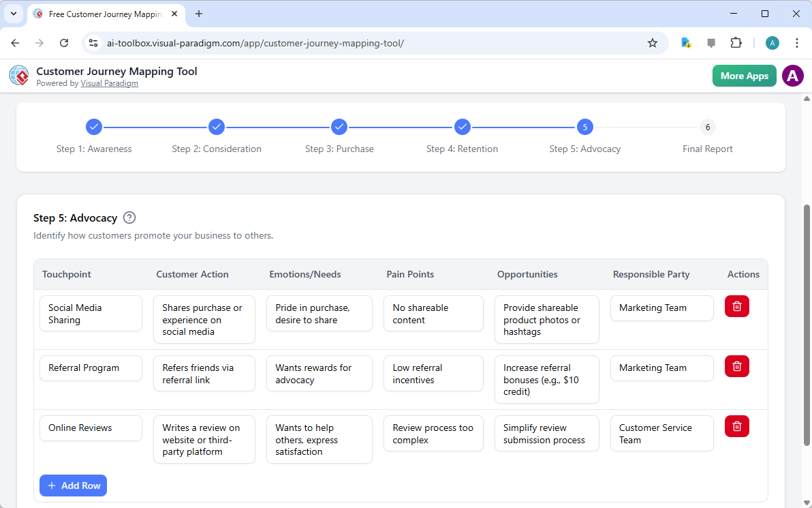The image size is (812, 508).
Task: Click the Social Media Sharing touchpoint field
Action: tap(91, 313)
